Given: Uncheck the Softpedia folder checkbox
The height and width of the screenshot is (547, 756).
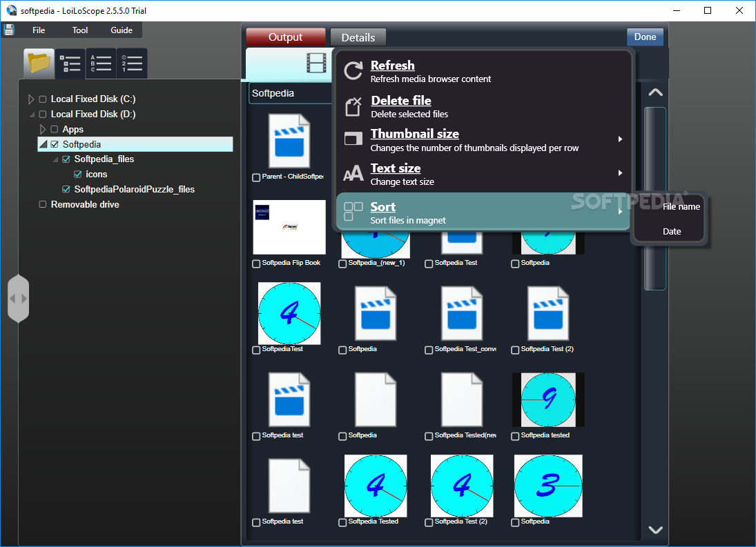Looking at the screenshot, I should pos(55,144).
